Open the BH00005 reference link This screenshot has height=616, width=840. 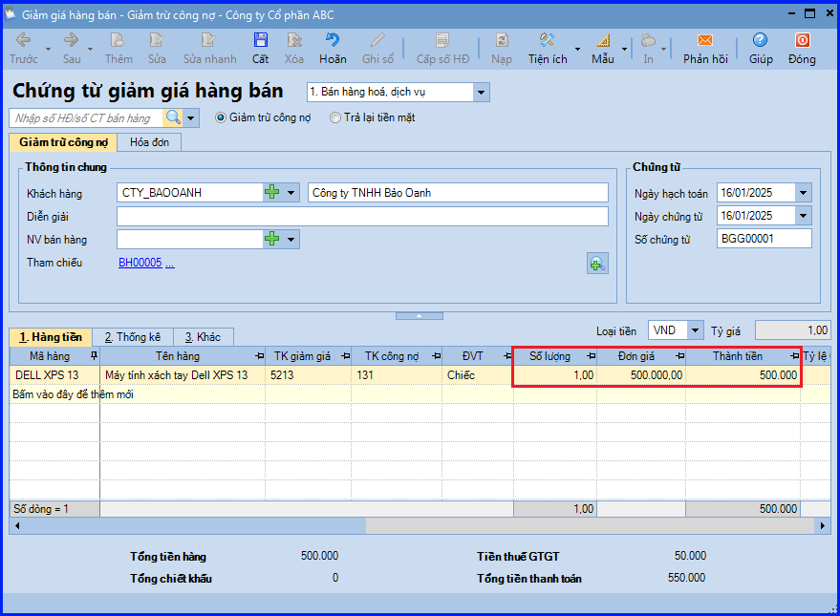click(x=140, y=263)
